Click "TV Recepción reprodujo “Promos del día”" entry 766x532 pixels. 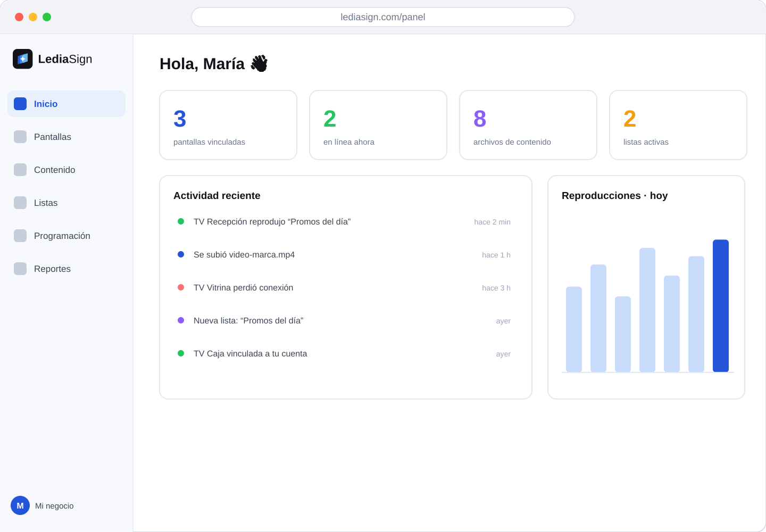pyautogui.click(x=272, y=222)
